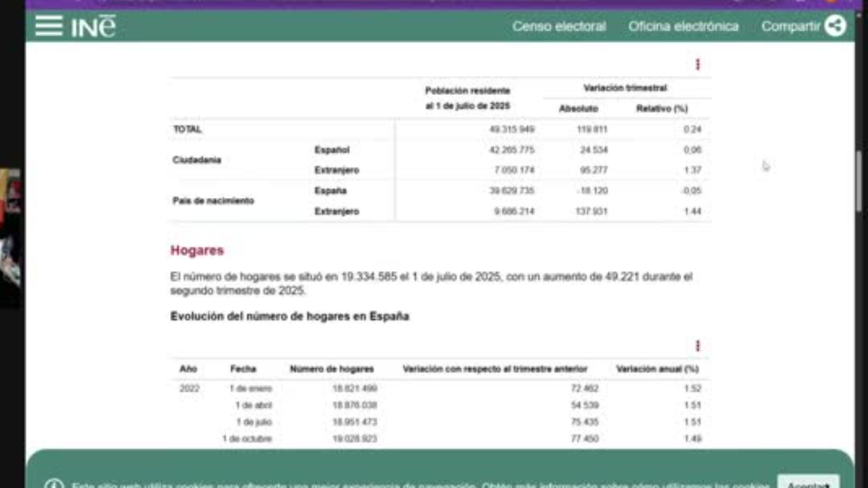Select the TOTAL row of the population table
The width and height of the screenshot is (868, 488).
[x=187, y=129]
